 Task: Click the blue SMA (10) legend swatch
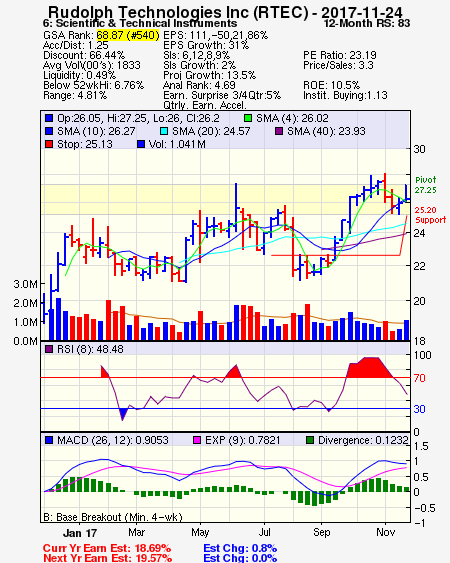49,131
